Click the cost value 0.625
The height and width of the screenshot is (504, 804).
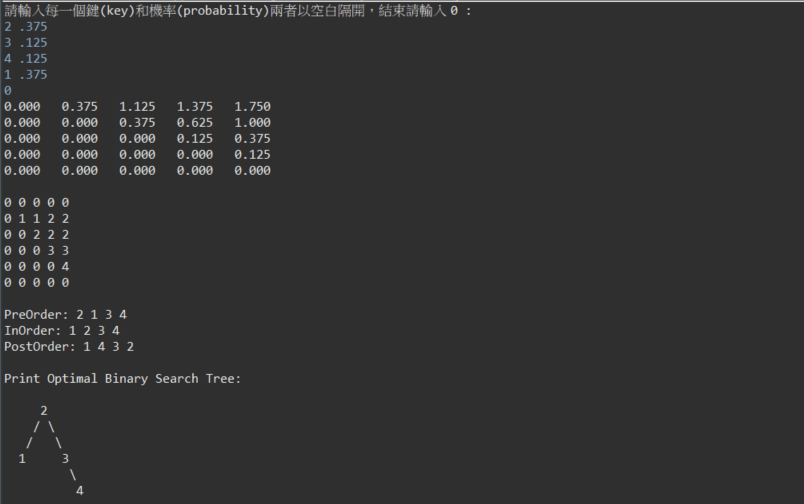point(195,123)
